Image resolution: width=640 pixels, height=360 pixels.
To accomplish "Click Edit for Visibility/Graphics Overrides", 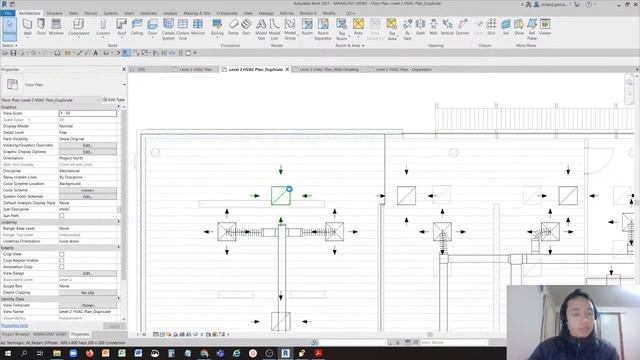I will tap(87, 145).
